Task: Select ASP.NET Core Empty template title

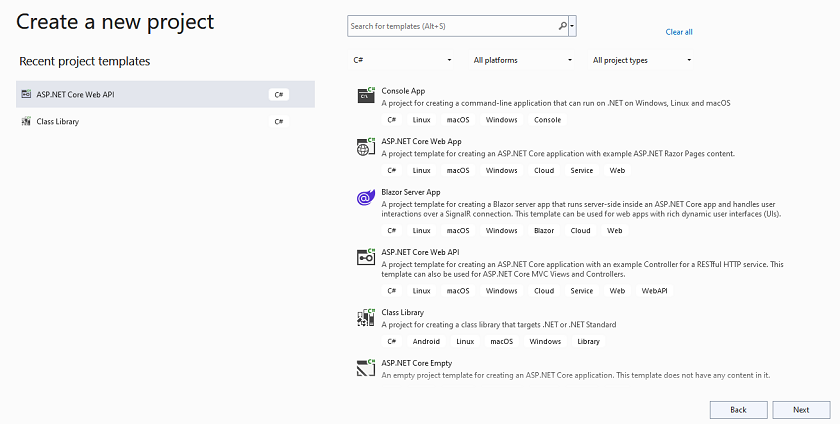Action: click(417, 363)
